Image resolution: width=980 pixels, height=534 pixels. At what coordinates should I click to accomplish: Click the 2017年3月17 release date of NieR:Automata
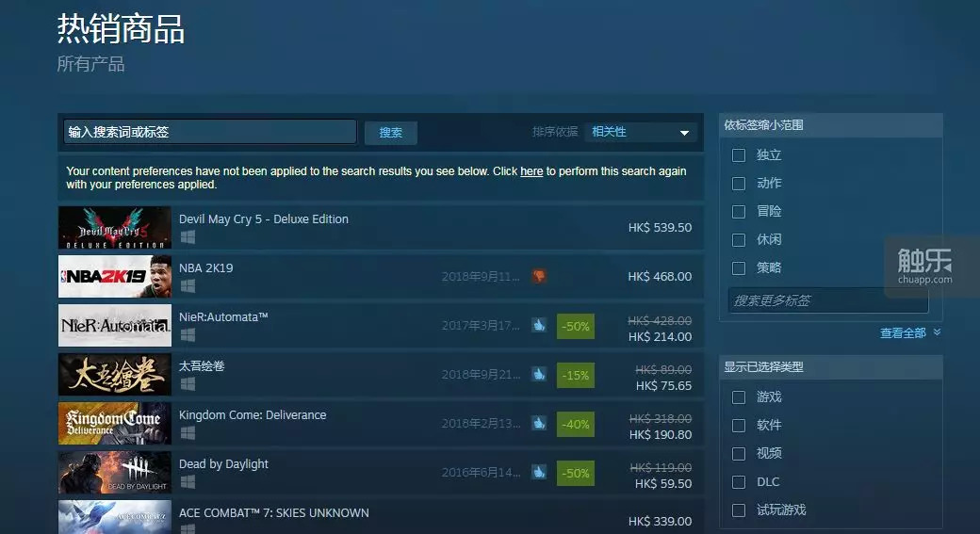[x=481, y=326]
